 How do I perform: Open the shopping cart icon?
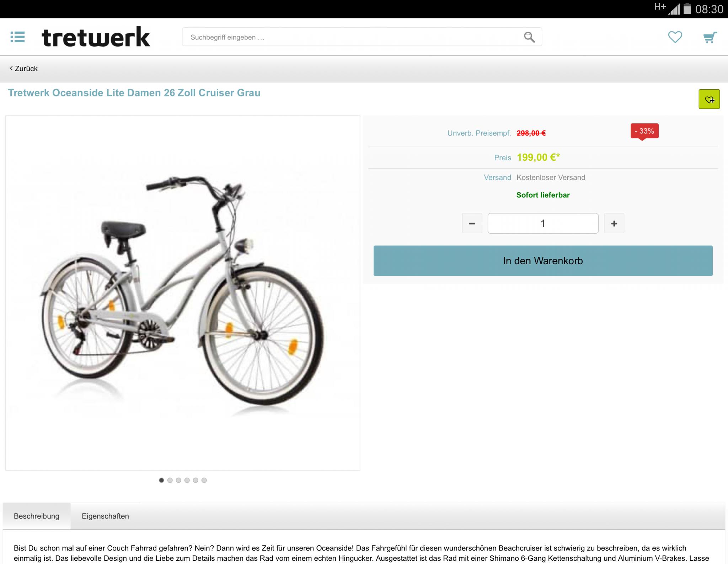tap(710, 37)
